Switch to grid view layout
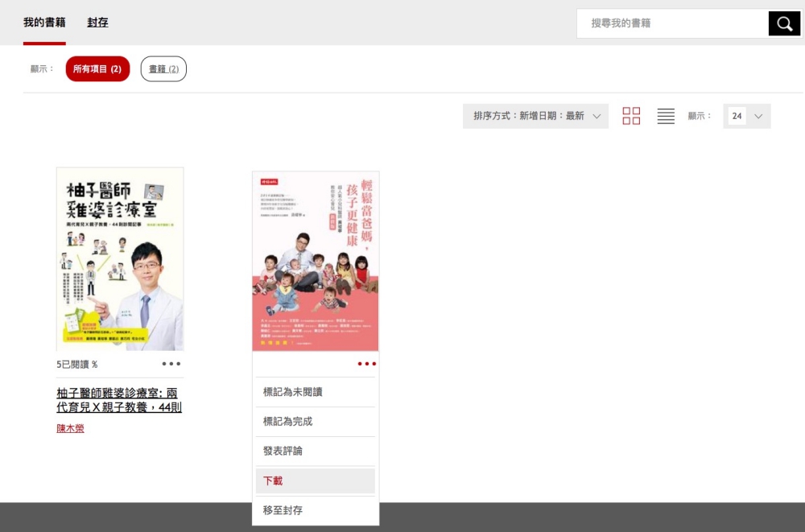 coord(631,116)
